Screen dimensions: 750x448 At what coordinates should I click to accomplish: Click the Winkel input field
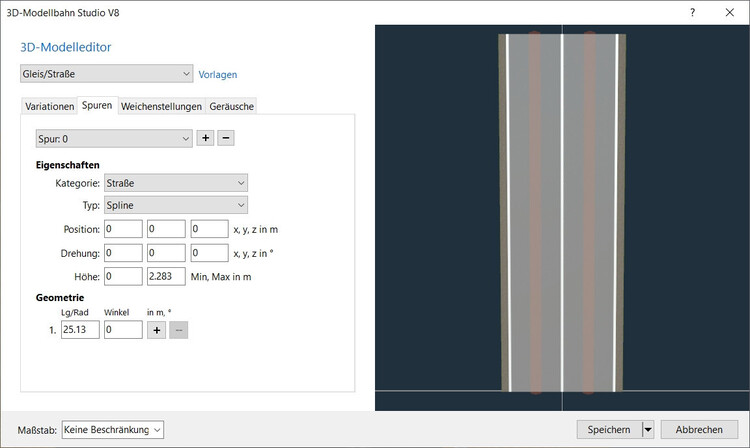click(123, 329)
